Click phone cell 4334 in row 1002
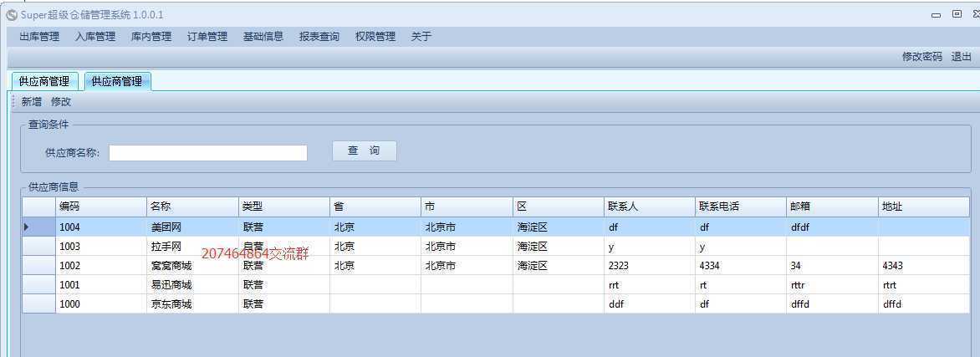Screen dimensions: 980x357 (741, 266)
